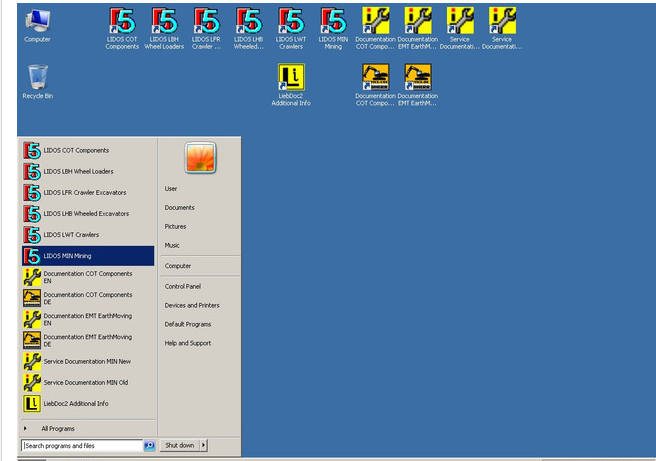Click the Shut down button
The height and width of the screenshot is (461, 656).
pos(179,446)
